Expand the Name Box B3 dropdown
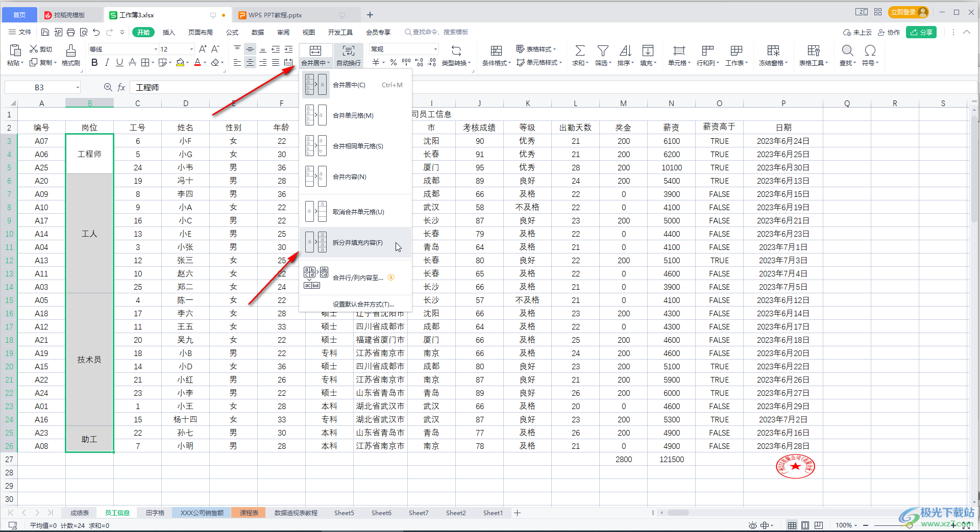Screen dimensions: 980x532 click(x=78, y=87)
